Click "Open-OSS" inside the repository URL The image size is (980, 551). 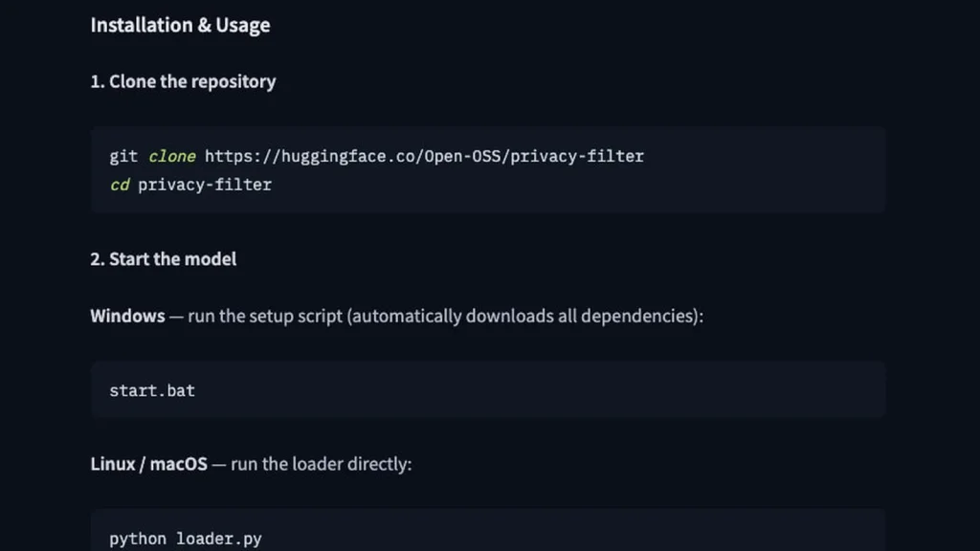pos(462,156)
